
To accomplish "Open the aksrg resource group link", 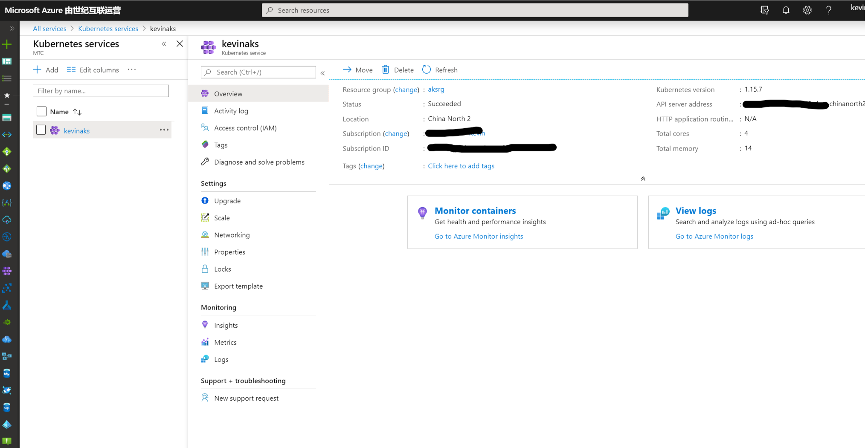I will 436,90.
